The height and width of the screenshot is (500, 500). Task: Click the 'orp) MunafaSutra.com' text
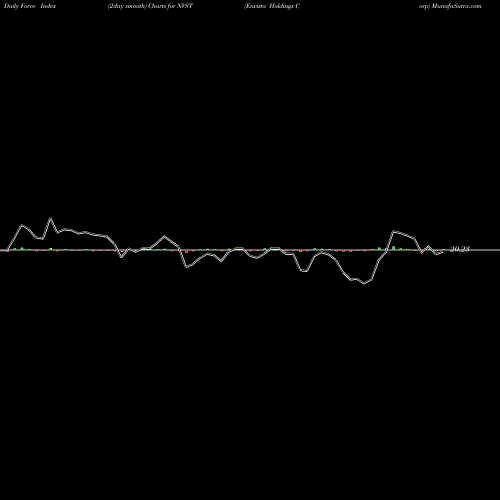pyautogui.click(x=450, y=6)
